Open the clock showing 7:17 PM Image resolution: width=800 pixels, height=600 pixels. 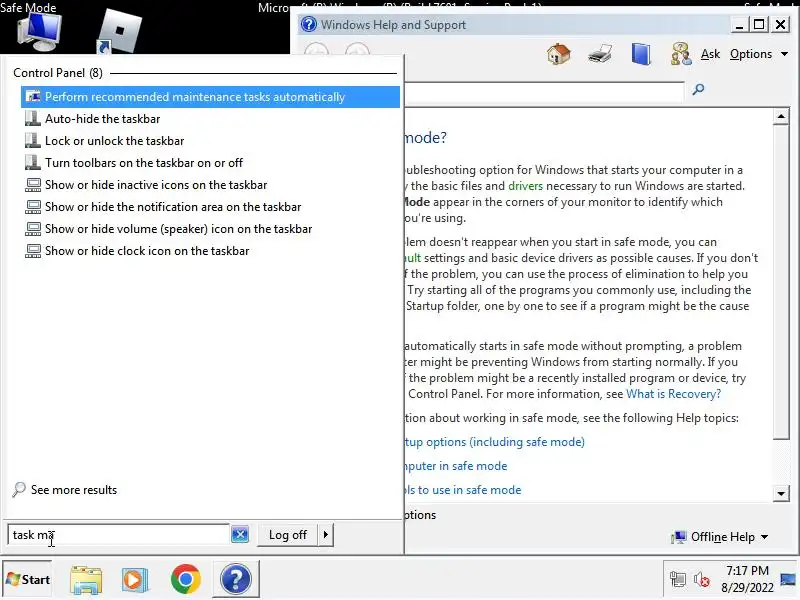tap(747, 579)
